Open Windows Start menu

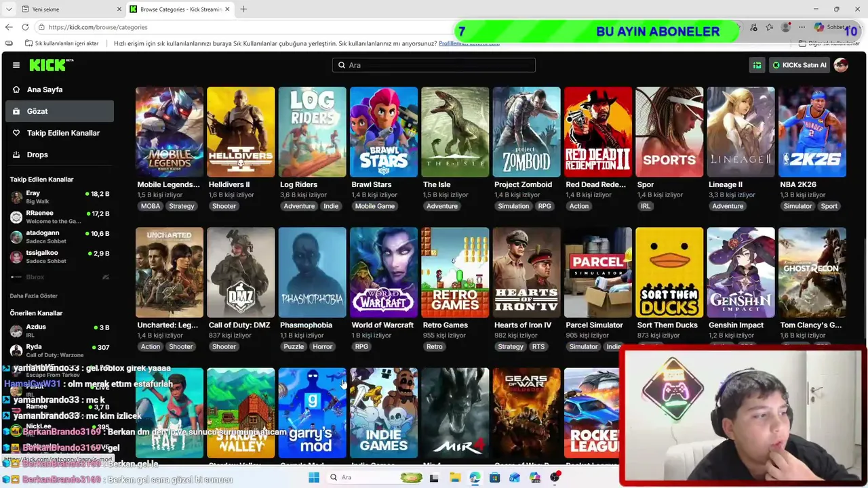pos(313,477)
